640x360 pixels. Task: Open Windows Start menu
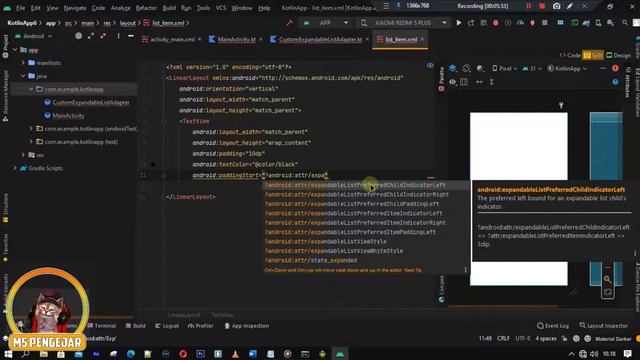8,354
